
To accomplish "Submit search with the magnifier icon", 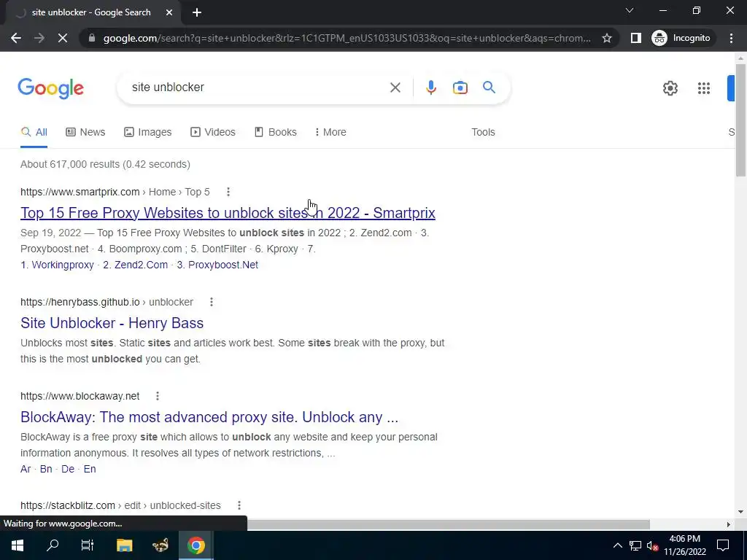I will [489, 87].
